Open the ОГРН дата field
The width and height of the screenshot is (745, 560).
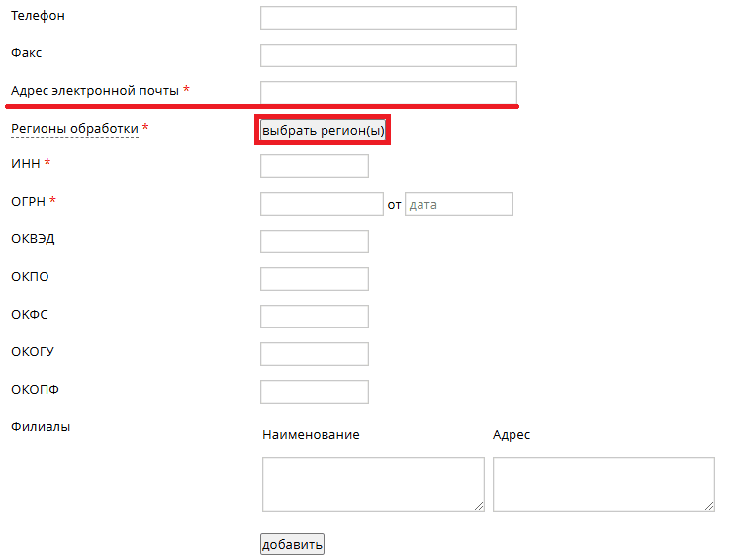pos(459,204)
